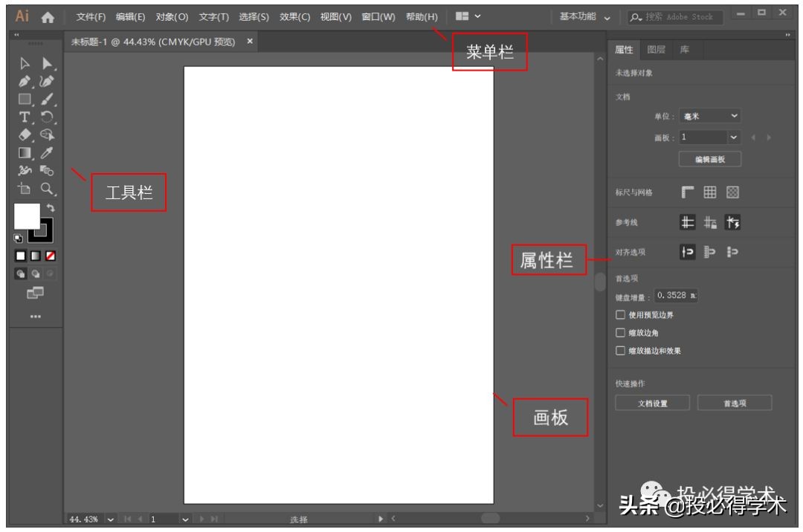Viewport: 803px width, 532px height.
Task: Select the Rectangle tool
Action: click(24, 100)
